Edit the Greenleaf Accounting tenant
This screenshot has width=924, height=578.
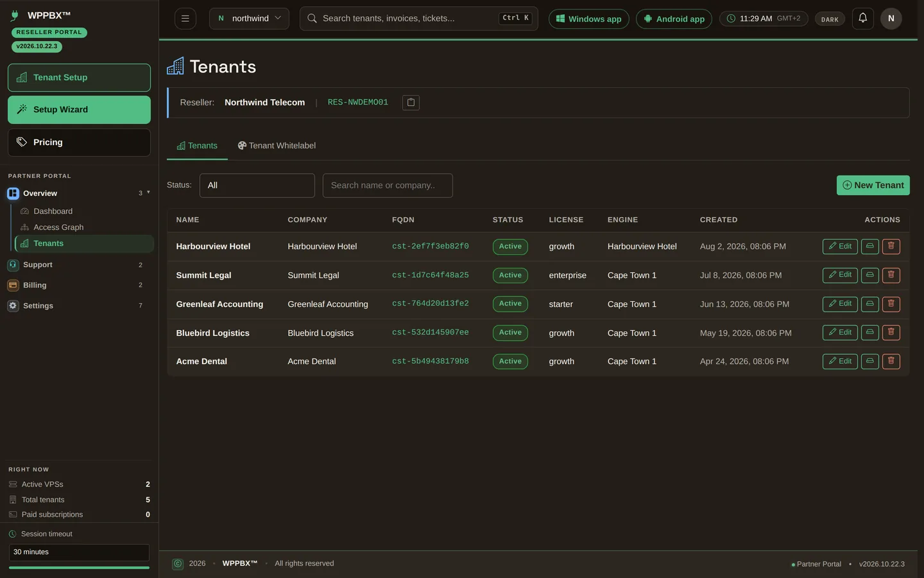(x=840, y=304)
